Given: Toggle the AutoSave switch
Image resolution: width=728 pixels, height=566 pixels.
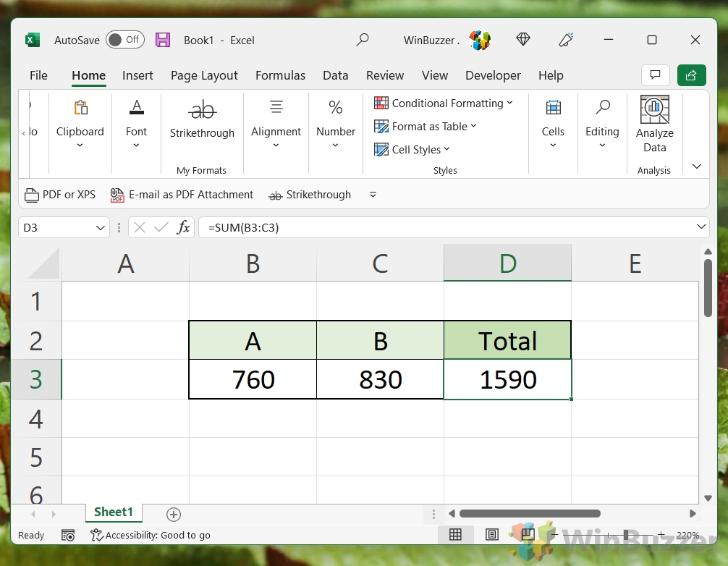Looking at the screenshot, I should 125,40.
